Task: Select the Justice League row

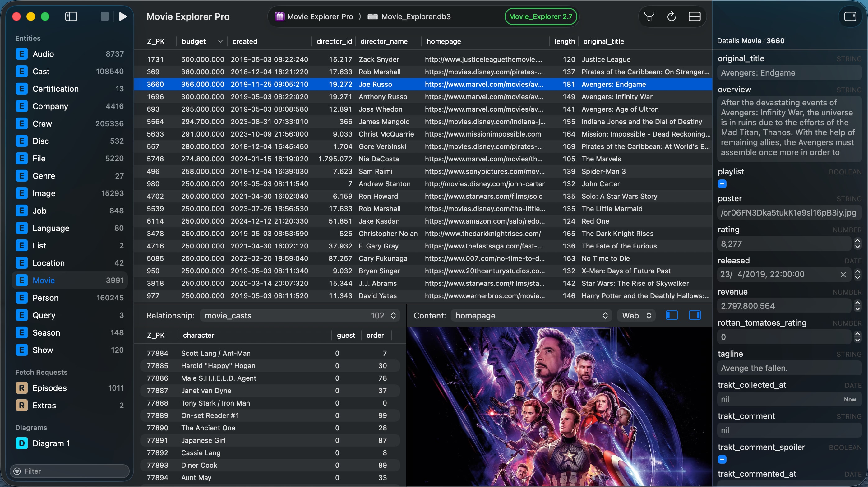Action: coord(423,60)
